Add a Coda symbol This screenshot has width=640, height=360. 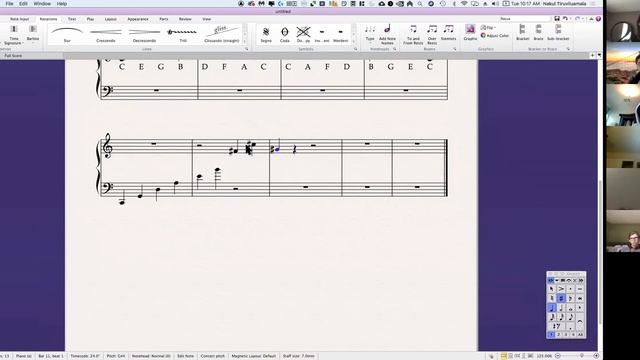pos(284,34)
